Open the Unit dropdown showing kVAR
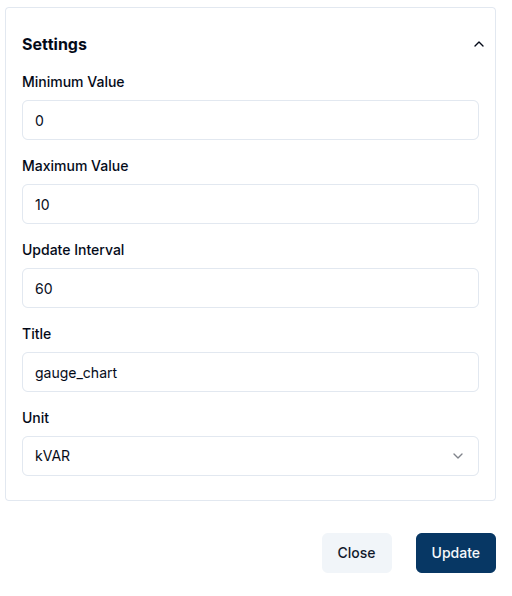 [250, 456]
